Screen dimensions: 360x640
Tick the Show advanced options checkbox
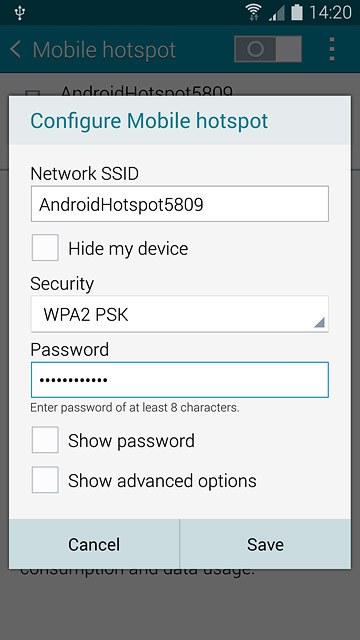pos(45,480)
